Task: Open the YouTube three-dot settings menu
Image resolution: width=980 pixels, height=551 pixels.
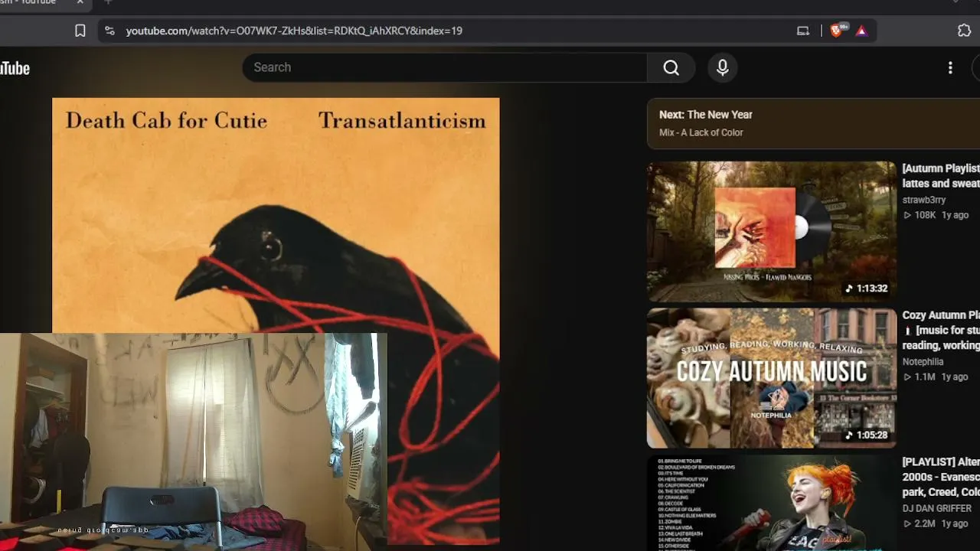Action: point(950,67)
